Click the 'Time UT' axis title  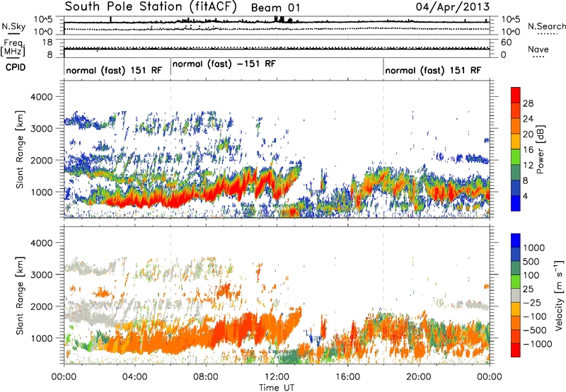point(277,388)
